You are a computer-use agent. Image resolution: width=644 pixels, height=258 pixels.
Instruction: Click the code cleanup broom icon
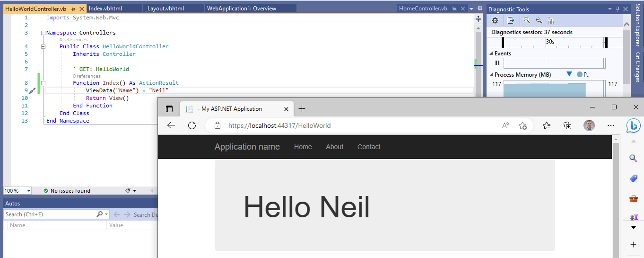[128, 191]
